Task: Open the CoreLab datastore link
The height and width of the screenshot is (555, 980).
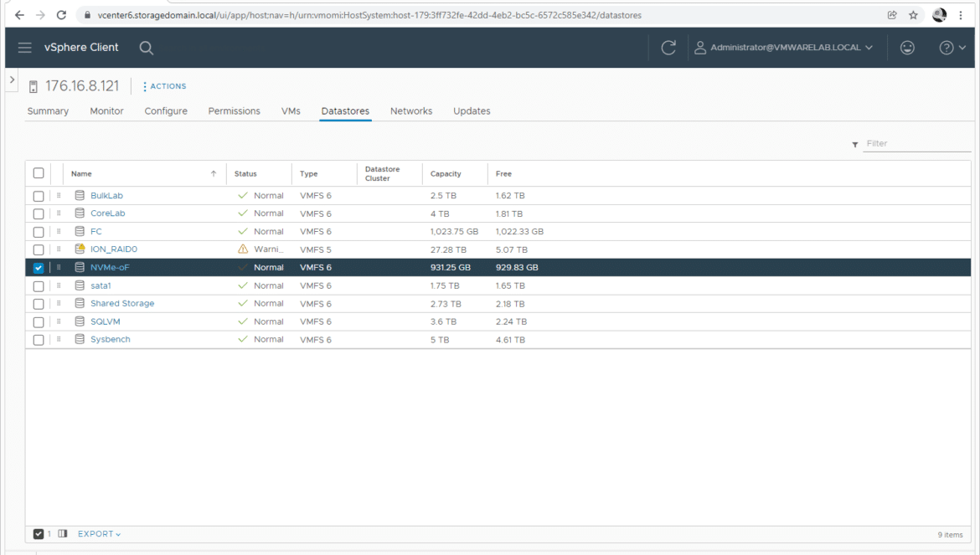Action: tap(107, 213)
